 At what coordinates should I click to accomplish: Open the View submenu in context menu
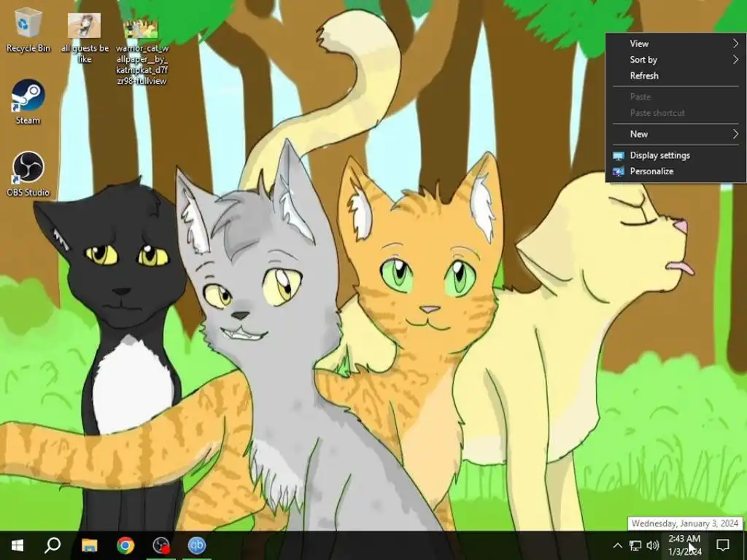676,43
